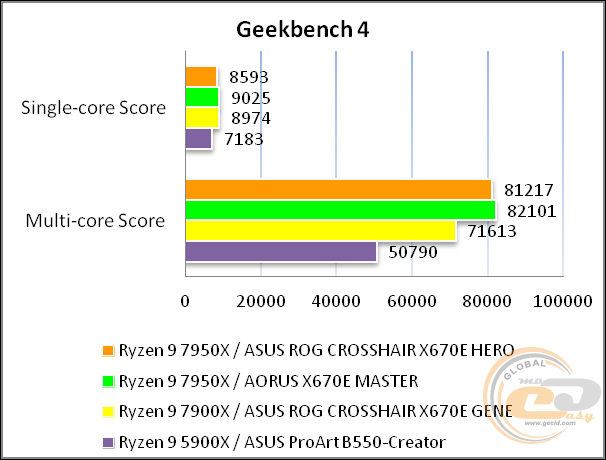Screen dimensions: 606x460
Task: Select legend entry AORUS X670E MASTER
Action: tap(269, 381)
